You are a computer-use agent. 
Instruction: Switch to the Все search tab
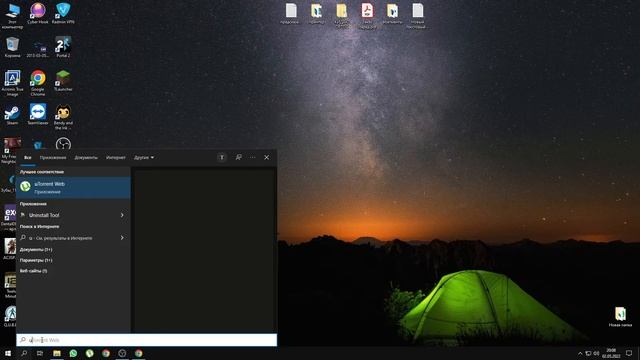27,157
